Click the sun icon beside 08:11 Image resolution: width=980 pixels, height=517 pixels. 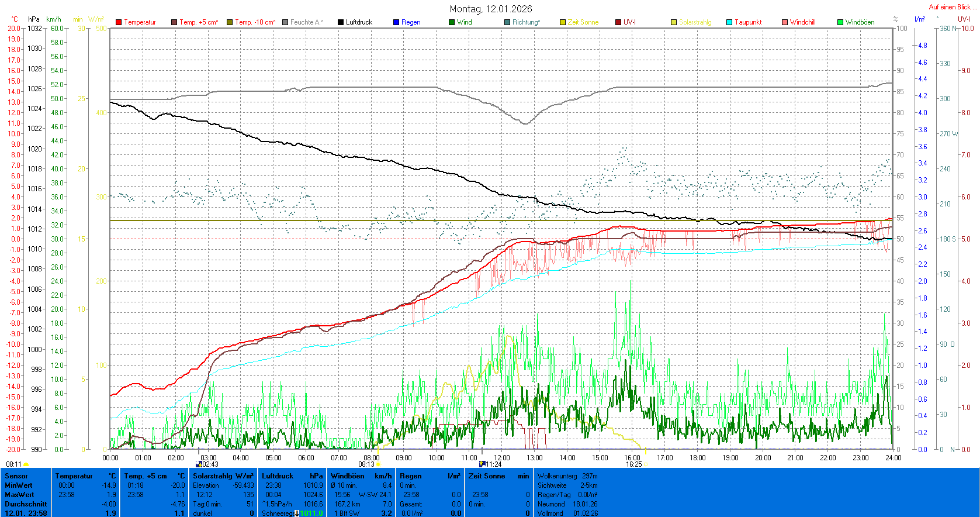(26, 464)
